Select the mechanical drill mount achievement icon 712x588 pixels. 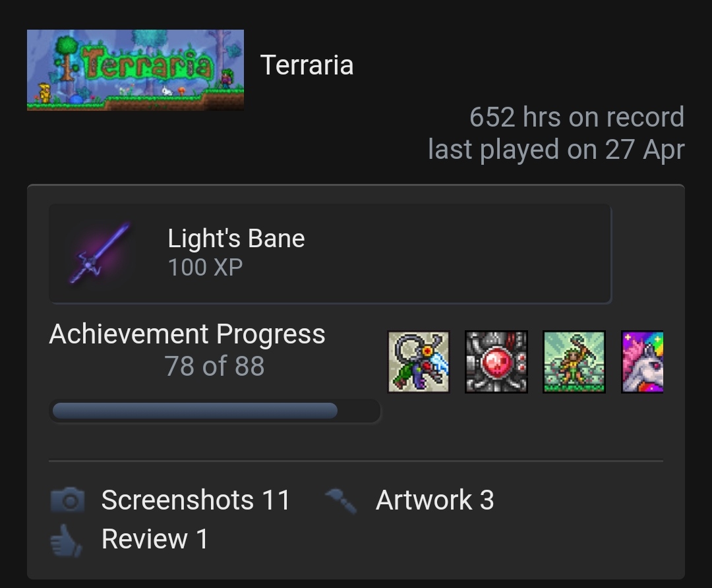click(418, 362)
